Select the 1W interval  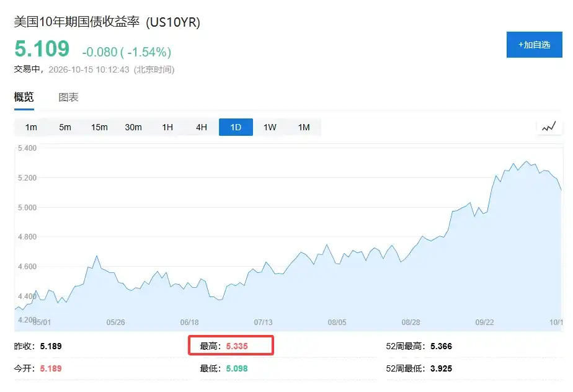270,127
